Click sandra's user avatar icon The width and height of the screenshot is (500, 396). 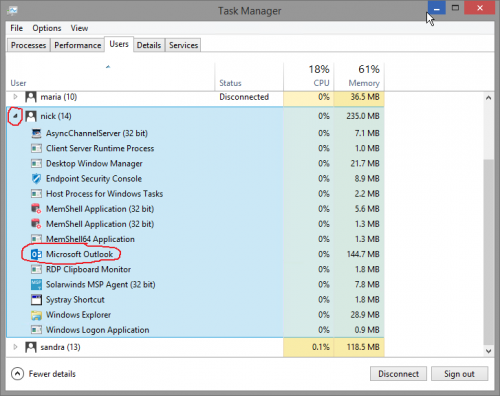(x=31, y=347)
